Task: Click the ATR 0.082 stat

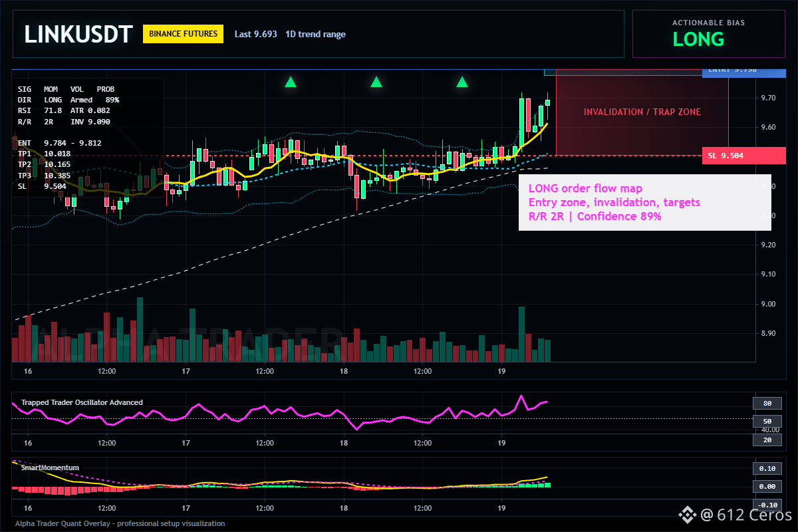Action: tap(90, 110)
